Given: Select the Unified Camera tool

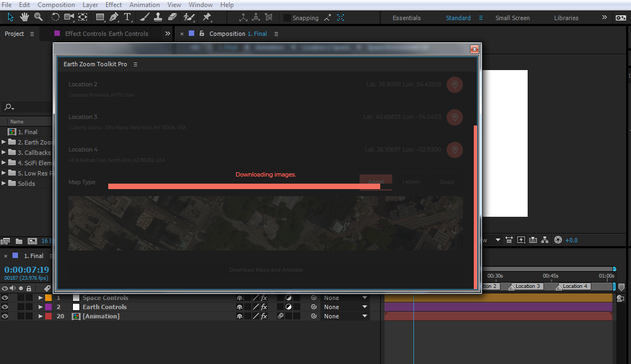Looking at the screenshot, I should coord(69,17).
